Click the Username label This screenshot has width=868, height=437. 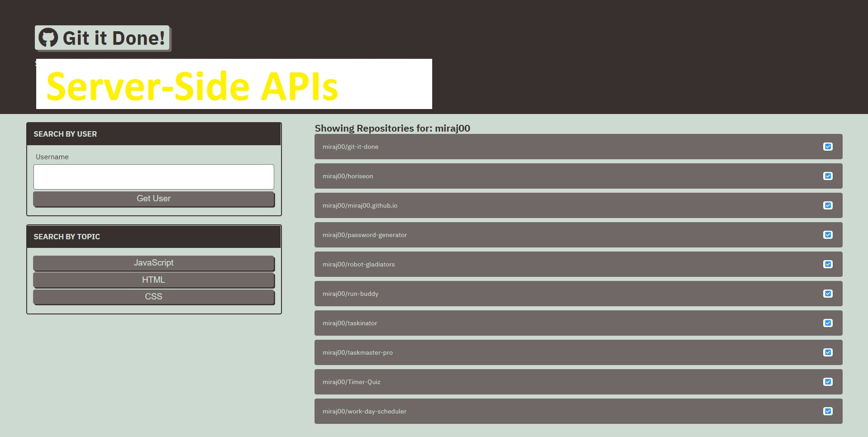pyautogui.click(x=52, y=157)
